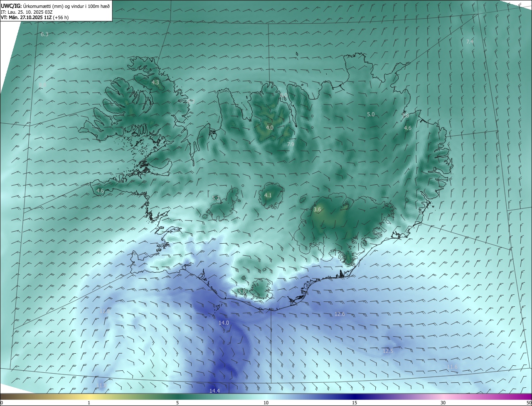
Task: Click the 12.6 value off the south coast
Action: (340, 314)
